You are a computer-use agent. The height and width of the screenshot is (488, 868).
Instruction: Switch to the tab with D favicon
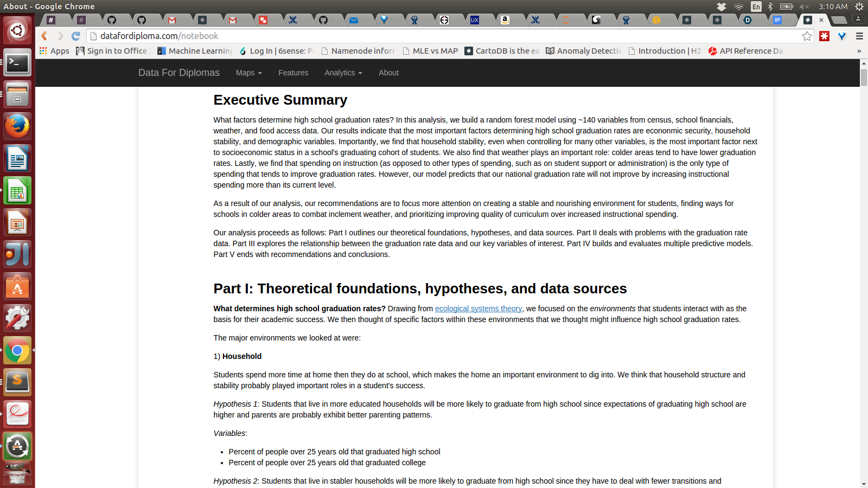[748, 20]
